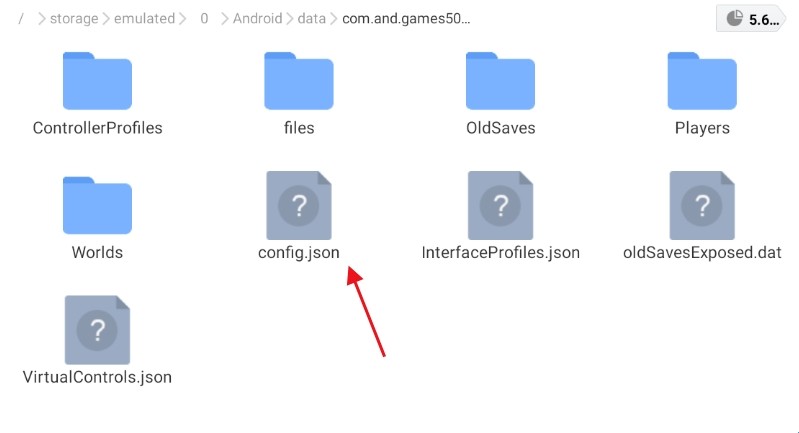The image size is (799, 433).
Task: Jump to the 0 directory breadcrumb
Action: click(204, 19)
